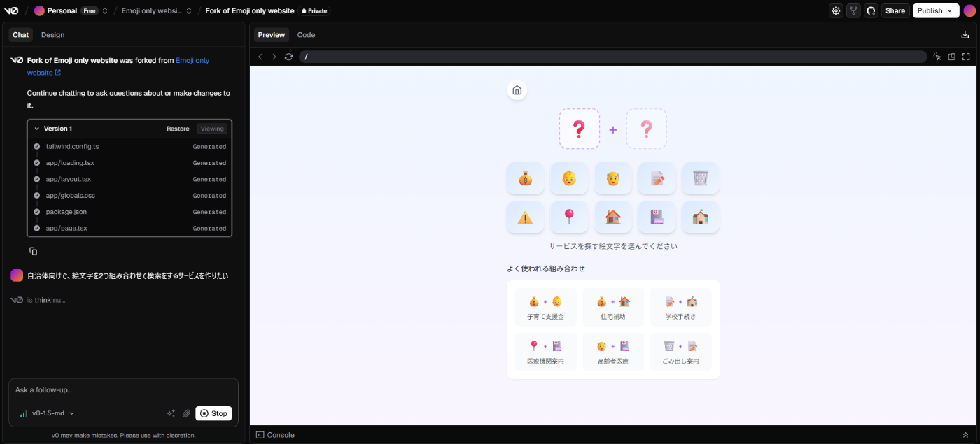Image resolution: width=980 pixels, height=444 pixels.
Task: Collapse the Version 1 file list
Action: click(37, 129)
